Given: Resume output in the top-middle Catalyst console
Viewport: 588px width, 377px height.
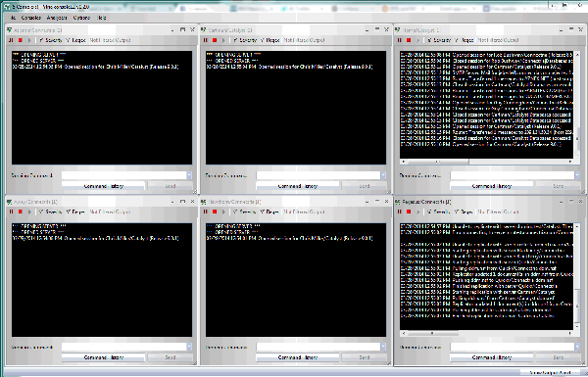Looking at the screenshot, I should 223,40.
